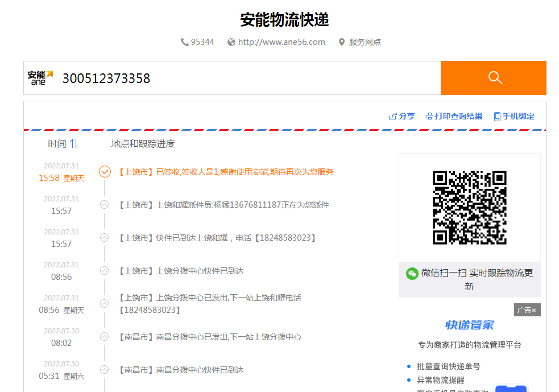Click the 安能物流快递 page title
The height and width of the screenshot is (392, 559).
point(284,19)
